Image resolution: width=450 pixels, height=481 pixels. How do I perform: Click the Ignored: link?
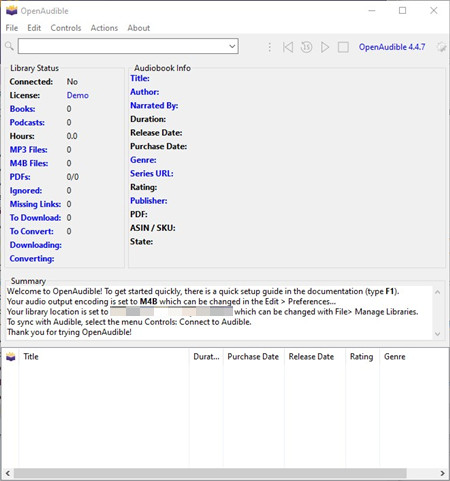coord(26,191)
